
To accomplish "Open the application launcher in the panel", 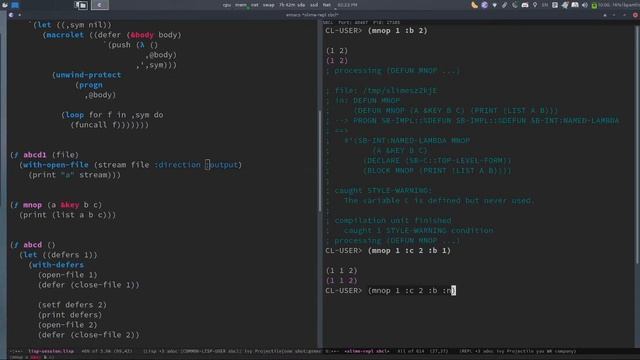I will click(x=4, y=5).
